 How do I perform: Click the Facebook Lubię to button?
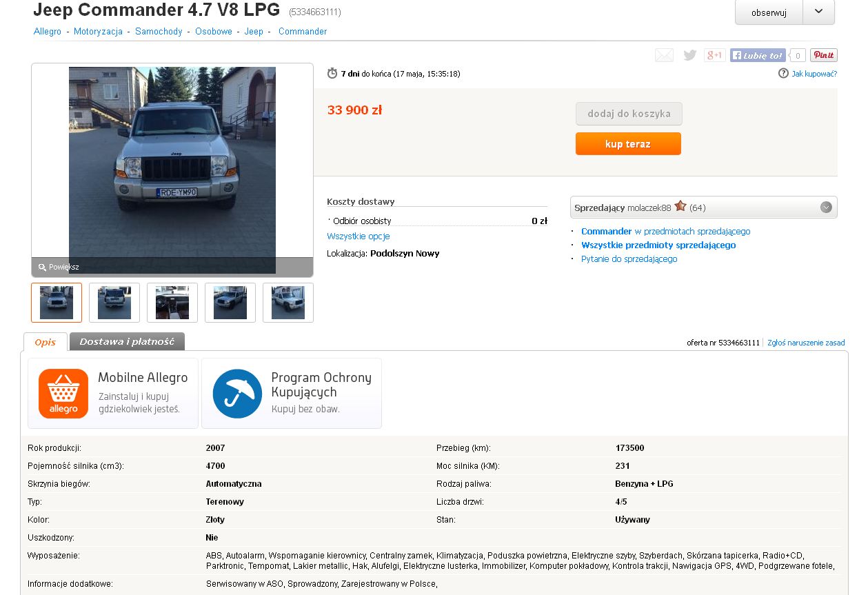pos(758,55)
